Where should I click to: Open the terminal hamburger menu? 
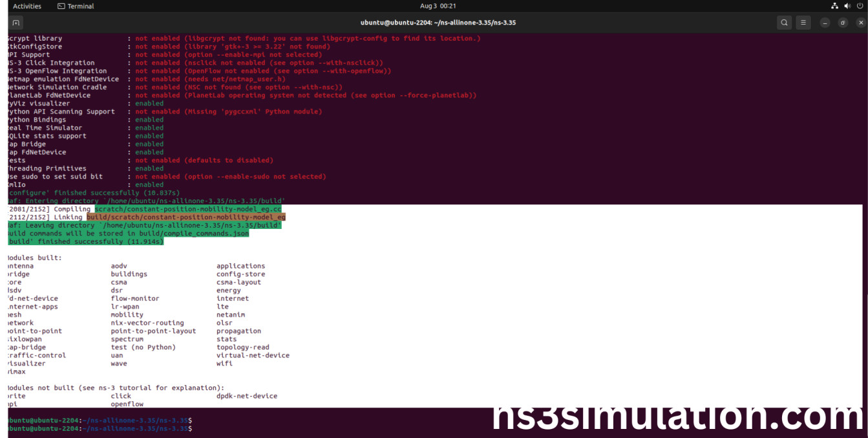(803, 23)
